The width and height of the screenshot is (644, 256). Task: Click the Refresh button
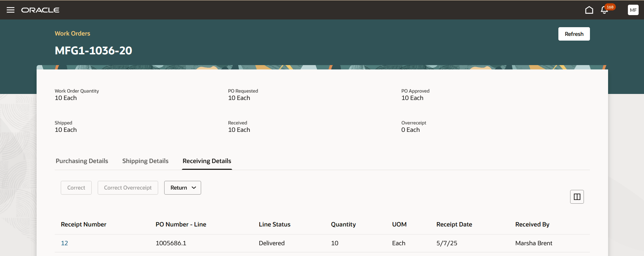point(574,34)
